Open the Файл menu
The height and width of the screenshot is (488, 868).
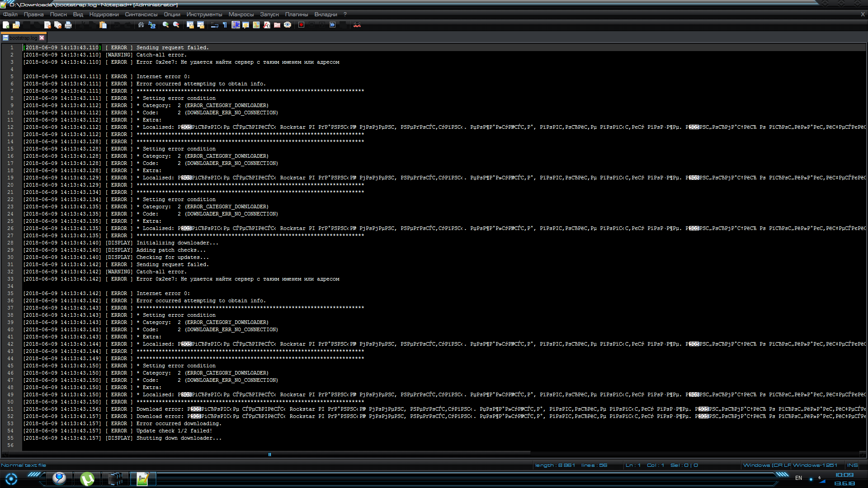tap(10, 14)
